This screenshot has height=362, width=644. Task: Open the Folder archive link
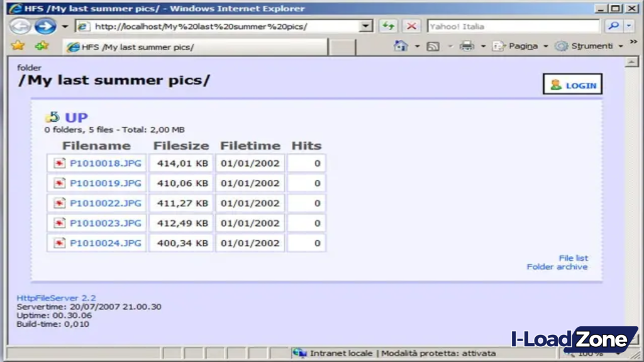point(557,266)
